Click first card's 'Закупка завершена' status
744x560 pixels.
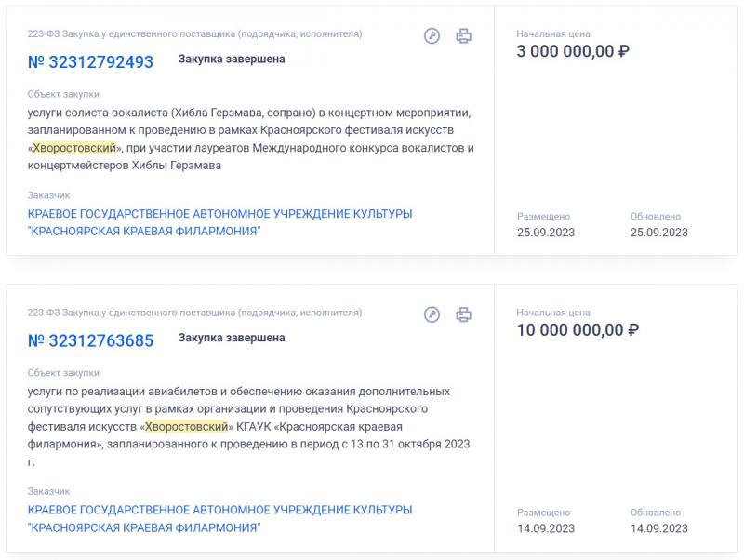tap(232, 59)
